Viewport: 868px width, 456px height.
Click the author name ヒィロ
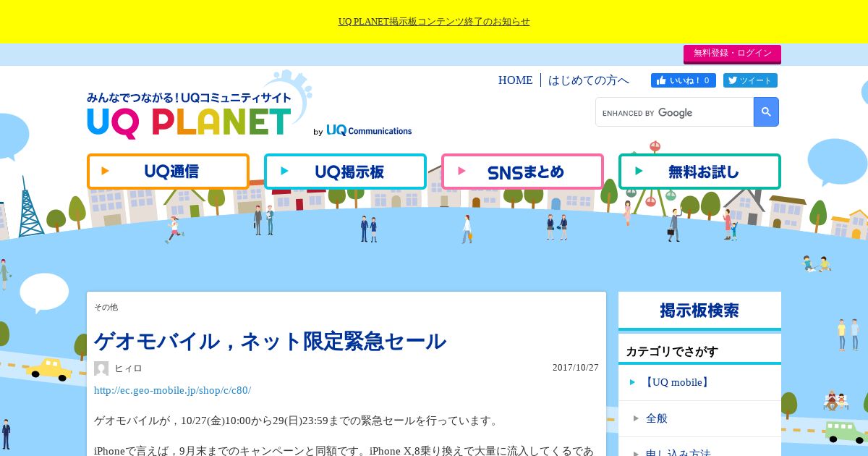pyautogui.click(x=128, y=368)
